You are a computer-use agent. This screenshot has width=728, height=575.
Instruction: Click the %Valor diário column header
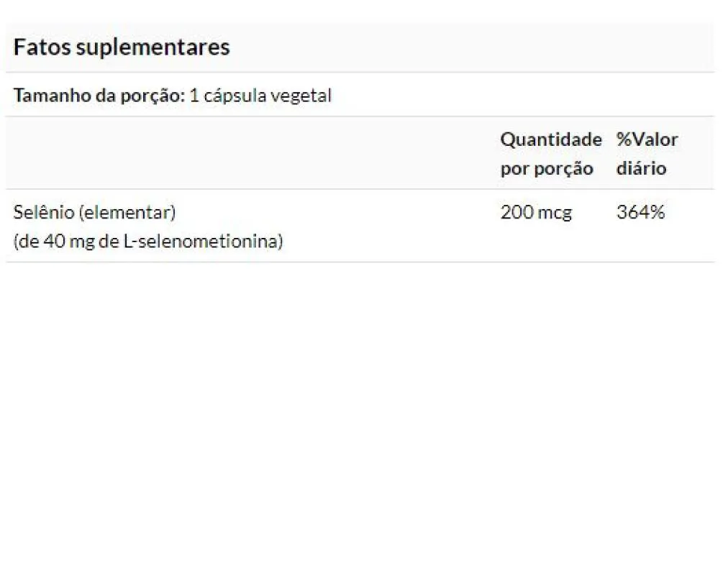coord(647,154)
